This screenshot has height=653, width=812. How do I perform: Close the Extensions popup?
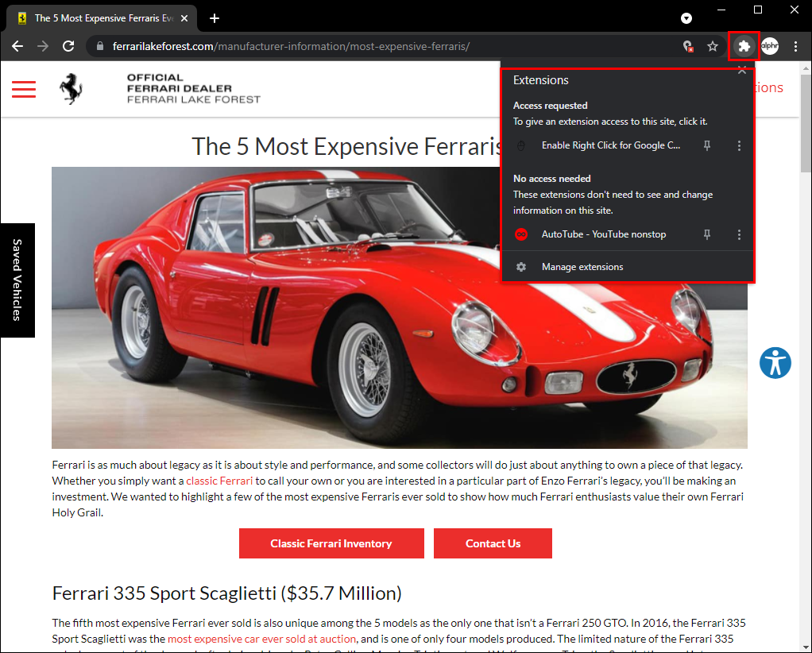coord(742,71)
